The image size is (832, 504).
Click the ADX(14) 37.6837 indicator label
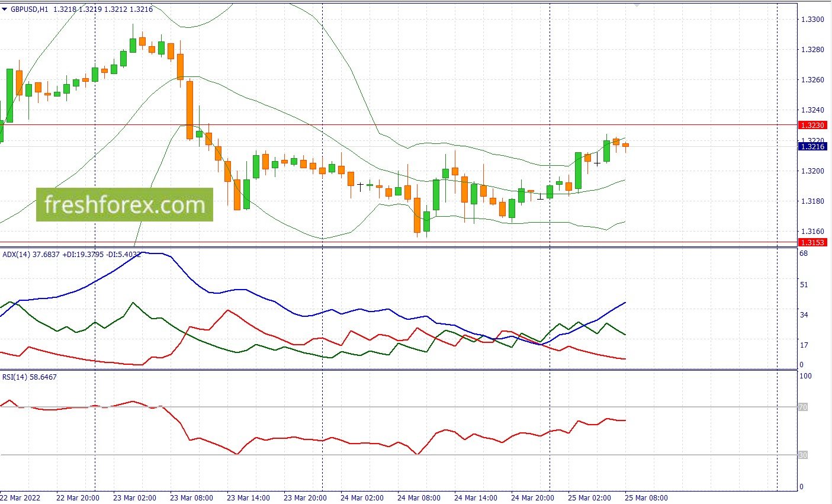coord(31,255)
